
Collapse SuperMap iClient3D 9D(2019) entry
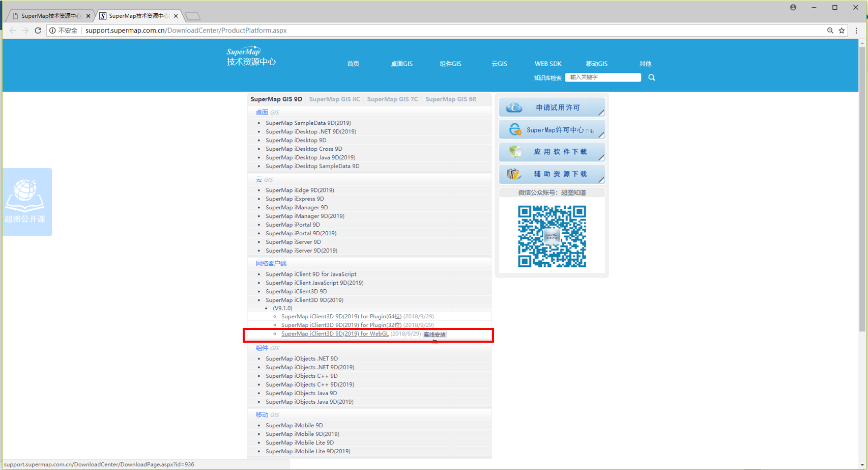[304, 300]
